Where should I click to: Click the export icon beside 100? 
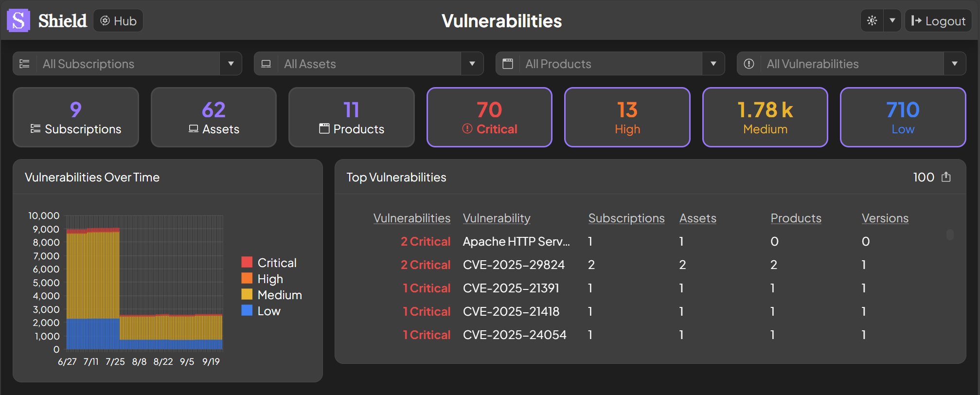946,177
